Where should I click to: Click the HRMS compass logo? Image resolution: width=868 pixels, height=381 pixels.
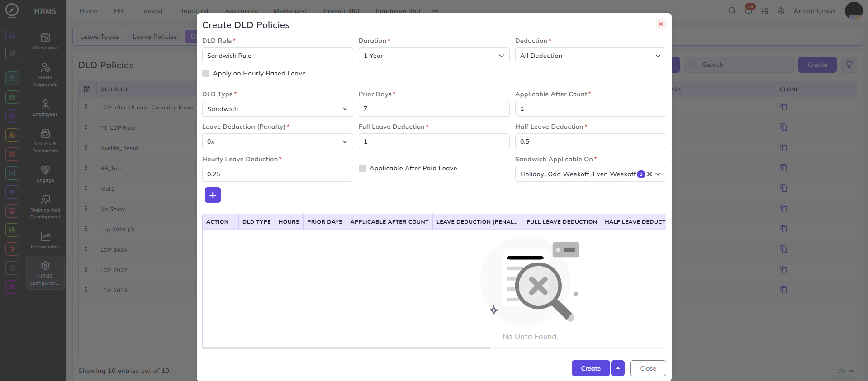coord(12,10)
